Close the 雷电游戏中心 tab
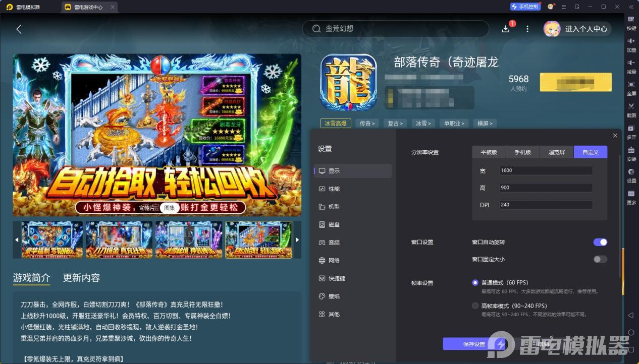The height and width of the screenshot is (364, 639). point(112,7)
